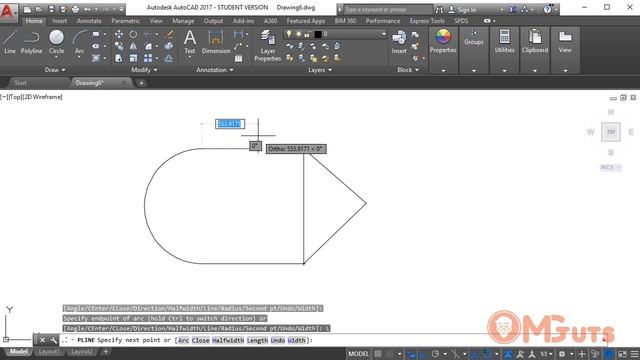
Task: Open the annotation scale 1:1 dropdown
Action: point(546,354)
